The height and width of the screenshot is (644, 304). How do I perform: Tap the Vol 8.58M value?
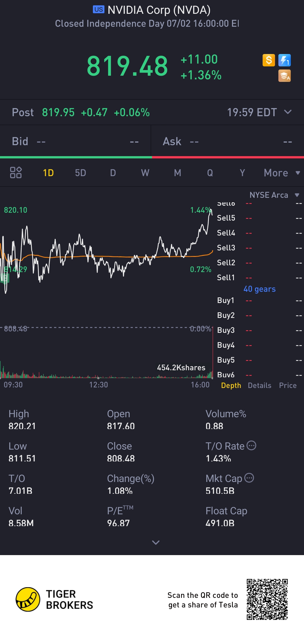coord(21,523)
